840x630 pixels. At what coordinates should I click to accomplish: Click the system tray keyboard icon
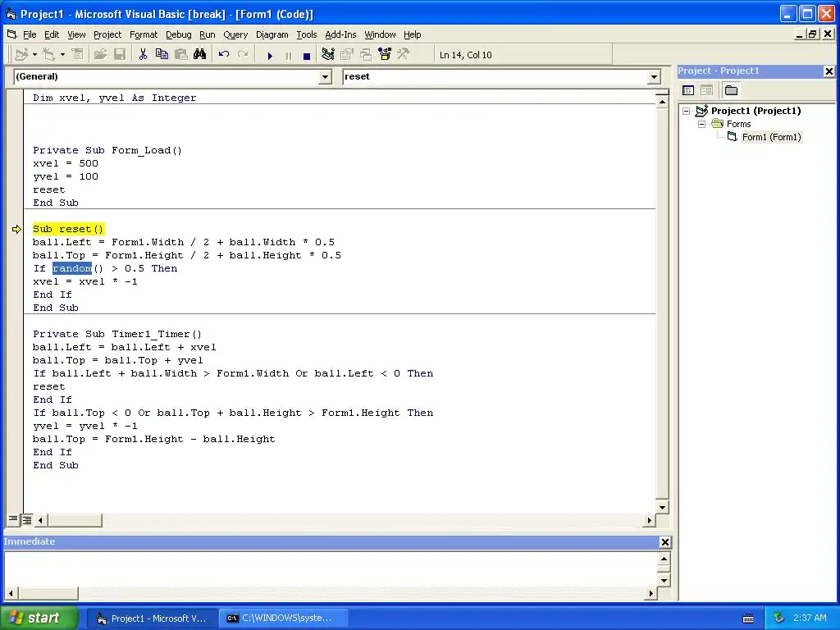point(748,619)
